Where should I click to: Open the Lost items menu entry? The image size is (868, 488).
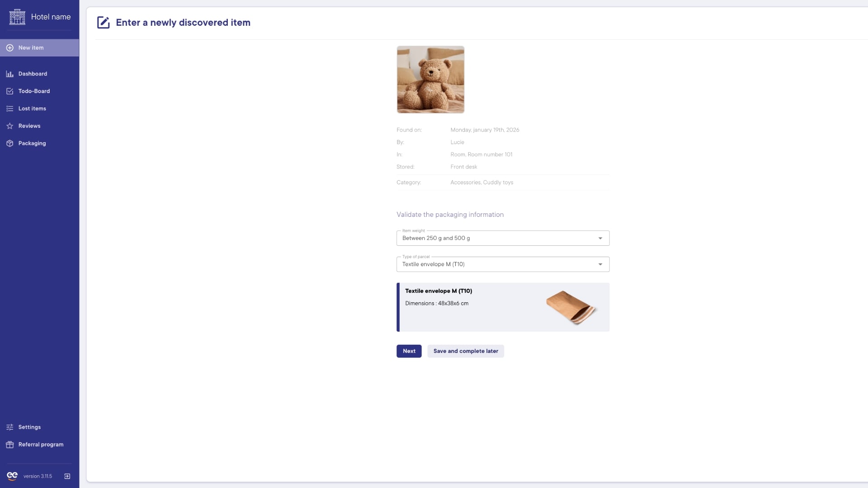click(x=32, y=109)
